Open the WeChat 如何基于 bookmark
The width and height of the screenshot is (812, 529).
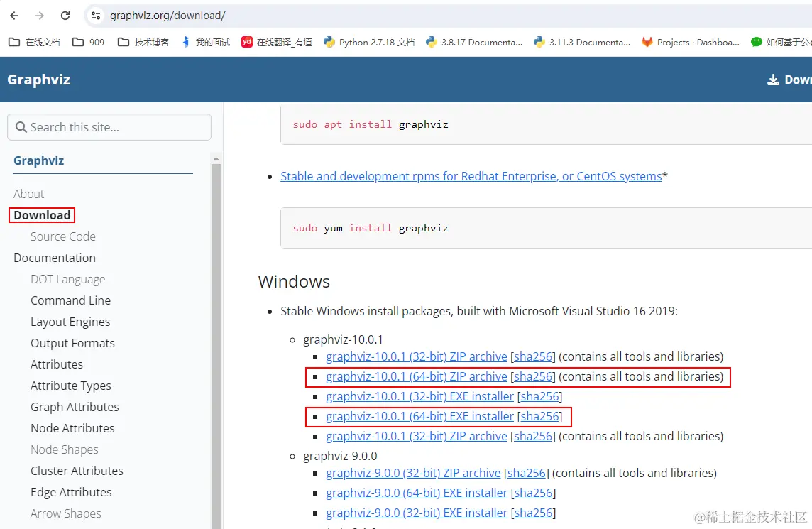[781, 43]
